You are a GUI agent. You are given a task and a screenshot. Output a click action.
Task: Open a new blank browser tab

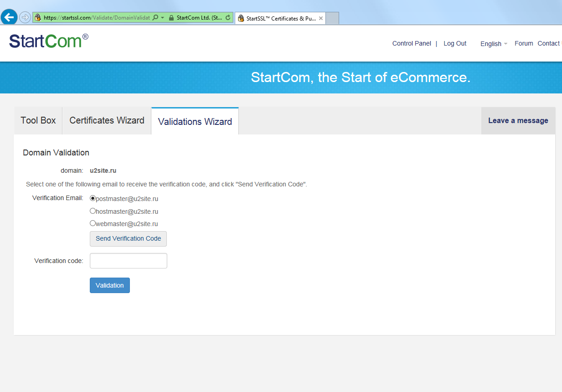333,18
